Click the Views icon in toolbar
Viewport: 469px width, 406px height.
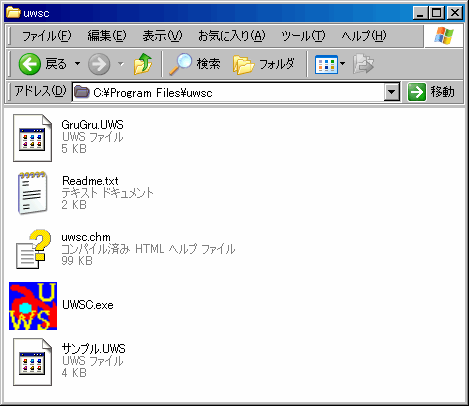326,64
